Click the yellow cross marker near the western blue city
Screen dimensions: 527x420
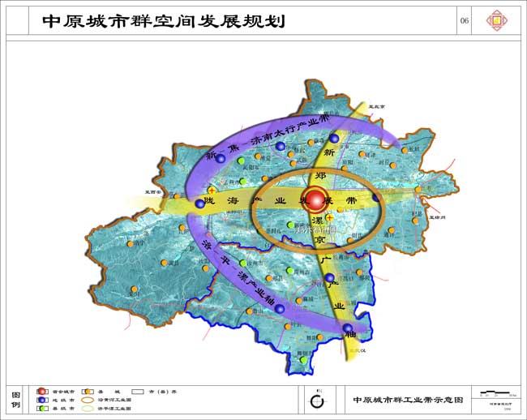click(x=211, y=191)
